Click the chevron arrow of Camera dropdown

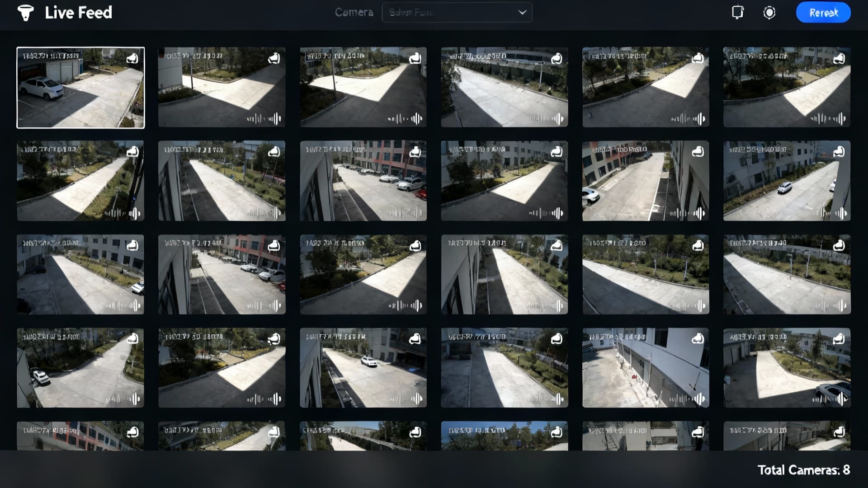[x=522, y=13]
